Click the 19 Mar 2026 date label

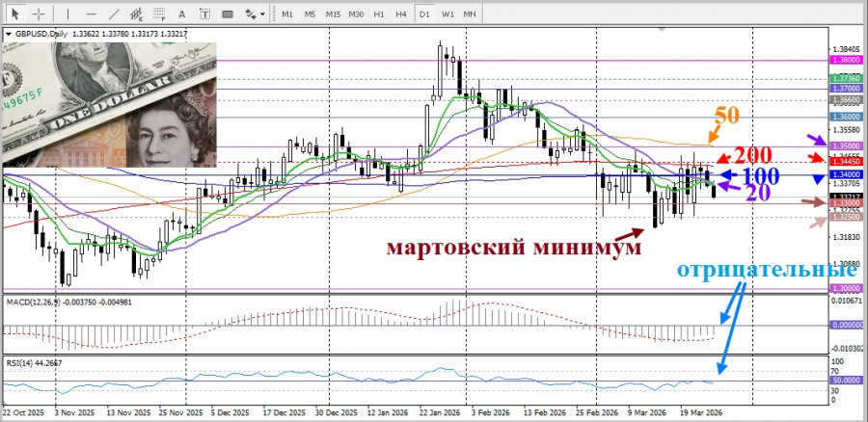pos(702,412)
